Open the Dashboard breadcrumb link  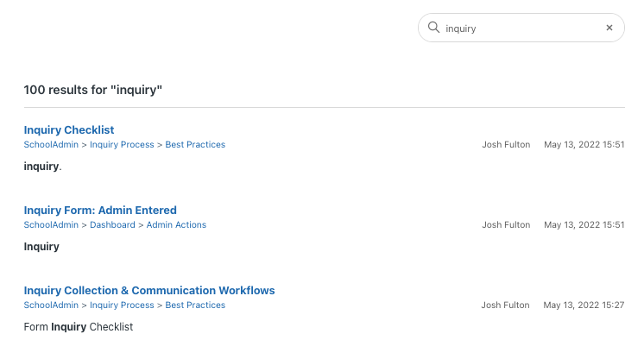click(112, 225)
